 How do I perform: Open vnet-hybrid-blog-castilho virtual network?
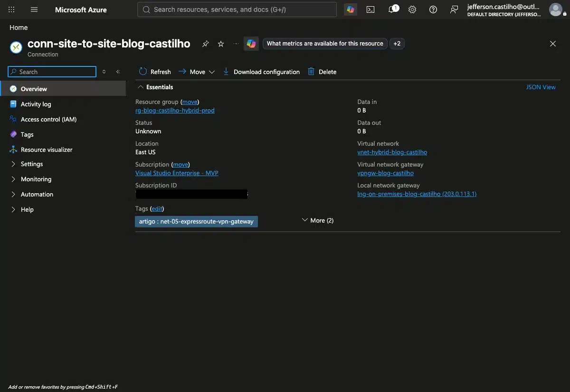(x=392, y=152)
